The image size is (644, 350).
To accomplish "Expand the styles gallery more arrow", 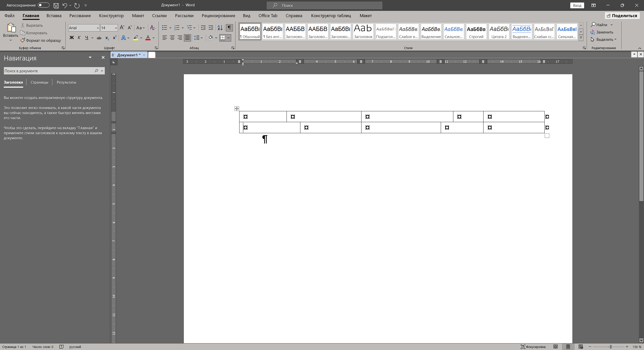I will [x=581, y=38].
